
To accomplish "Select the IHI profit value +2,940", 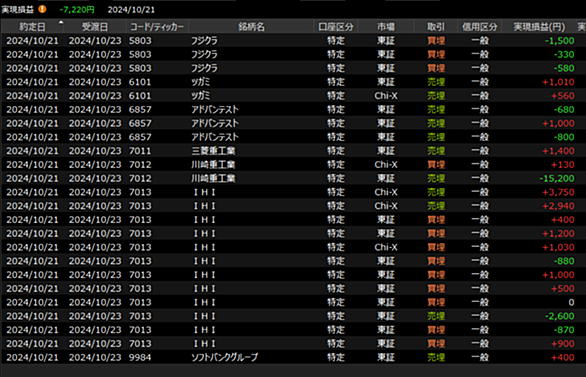I will pos(558,206).
